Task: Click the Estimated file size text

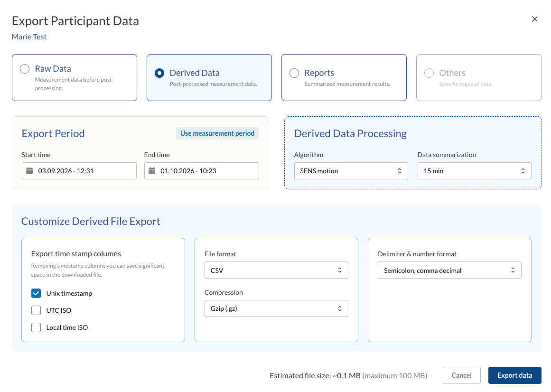Action: [348, 376]
